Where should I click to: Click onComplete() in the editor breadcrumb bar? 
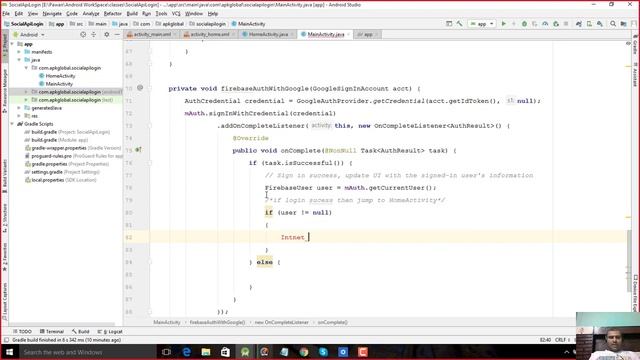332,322
